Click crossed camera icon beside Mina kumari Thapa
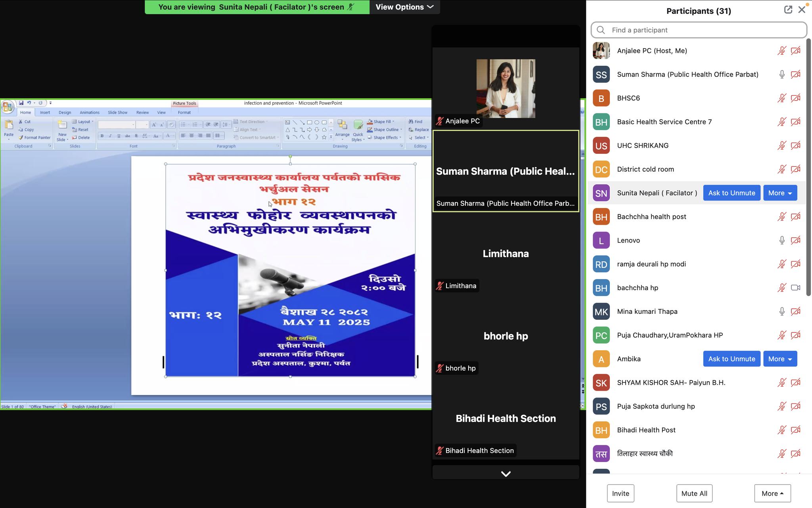 (795, 311)
